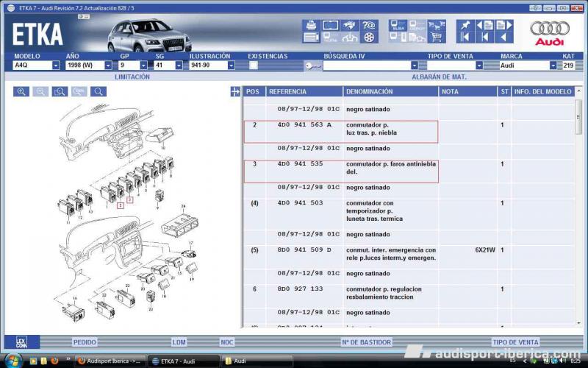The width and height of the screenshot is (588, 368).
Task: Expand the SG 41 dropdown
Action: (179, 66)
